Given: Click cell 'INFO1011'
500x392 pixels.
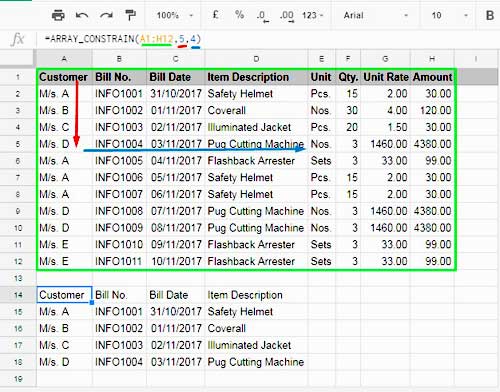Looking at the screenshot, I should click(x=119, y=261).
